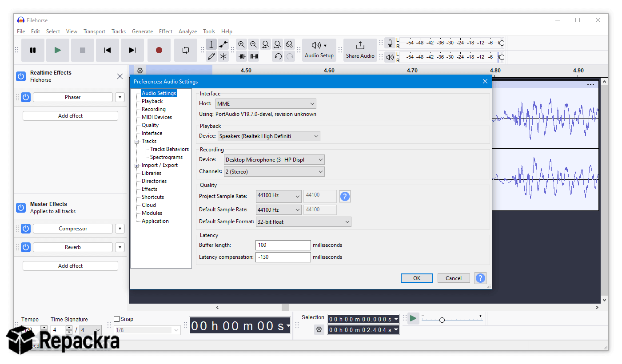Open timeline options gear icon

point(140,71)
